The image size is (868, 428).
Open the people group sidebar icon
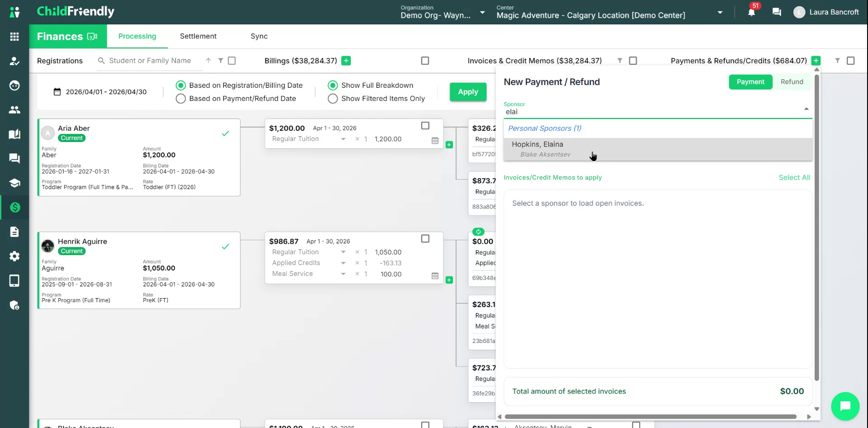(14, 110)
